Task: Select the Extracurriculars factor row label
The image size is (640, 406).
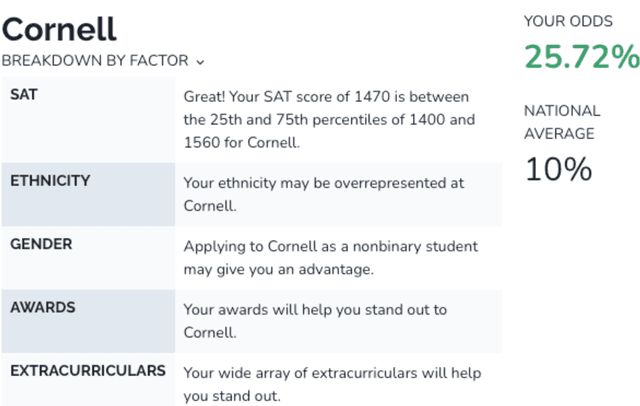Action: coord(88,371)
